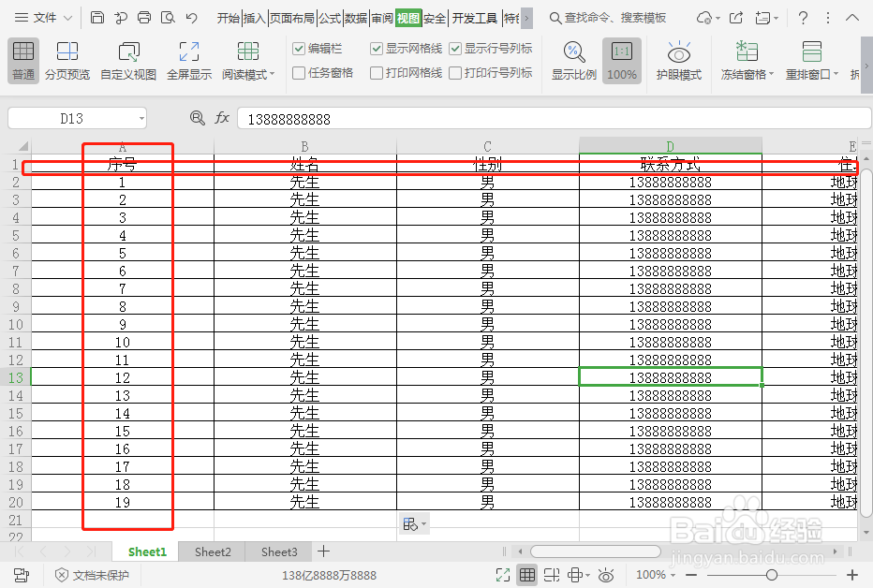Check 打印行号列标 print headings

click(x=455, y=73)
